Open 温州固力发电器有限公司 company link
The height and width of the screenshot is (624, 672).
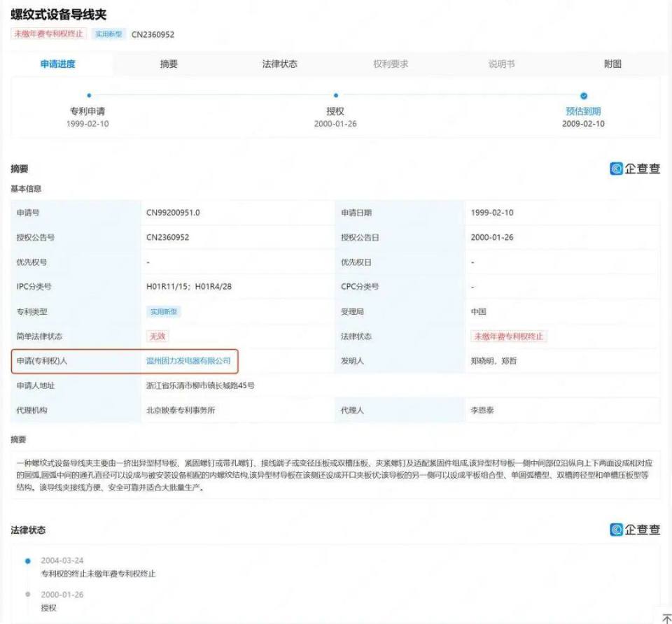tap(188, 362)
